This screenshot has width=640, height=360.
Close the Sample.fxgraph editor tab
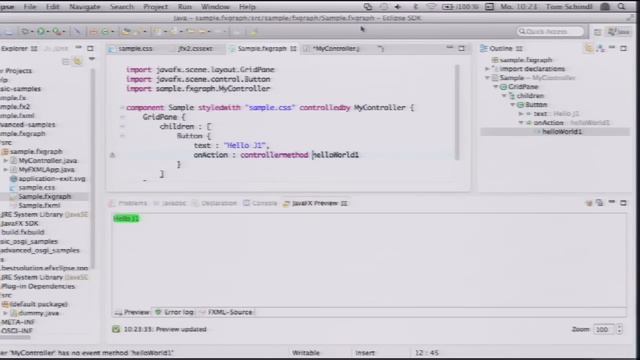(293, 49)
